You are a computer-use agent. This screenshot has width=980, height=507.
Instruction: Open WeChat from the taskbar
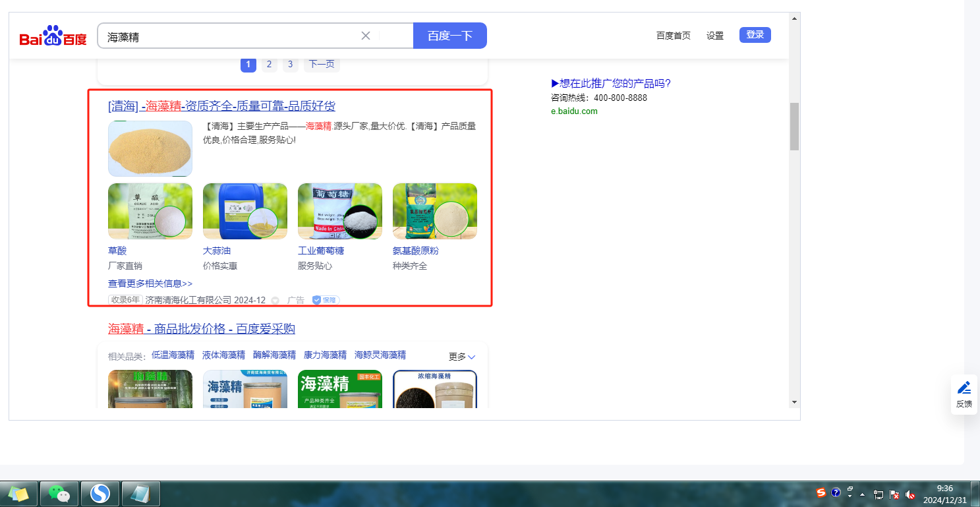point(59,493)
